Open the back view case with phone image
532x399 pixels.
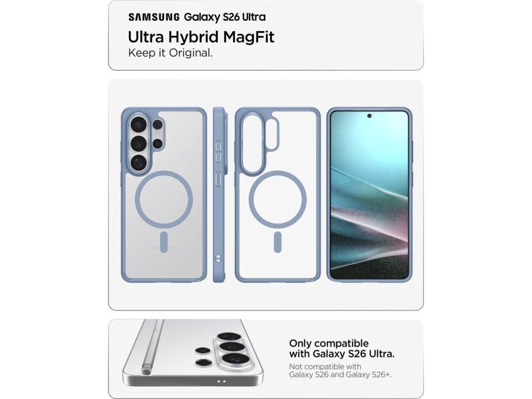(x=164, y=195)
